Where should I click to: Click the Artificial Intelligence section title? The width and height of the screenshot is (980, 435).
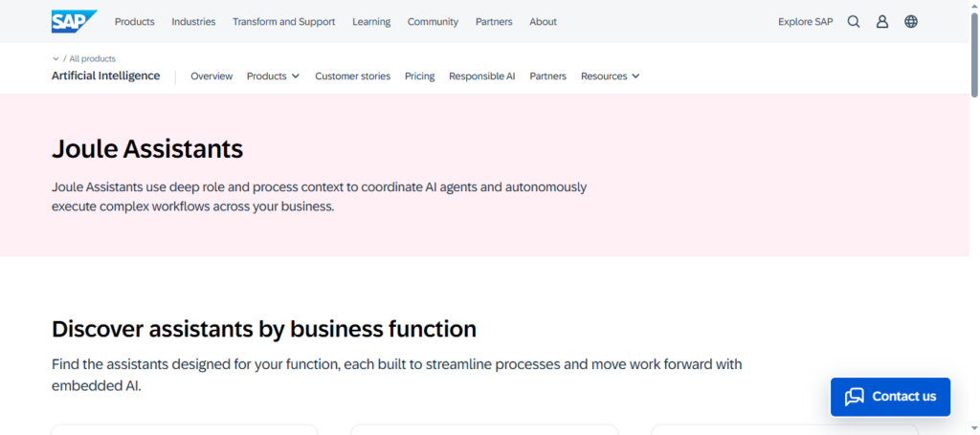point(105,76)
